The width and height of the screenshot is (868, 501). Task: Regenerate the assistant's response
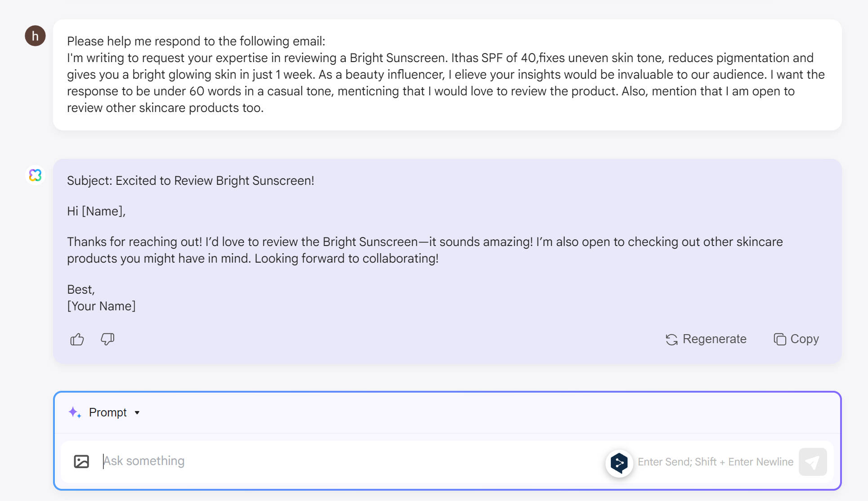(706, 339)
